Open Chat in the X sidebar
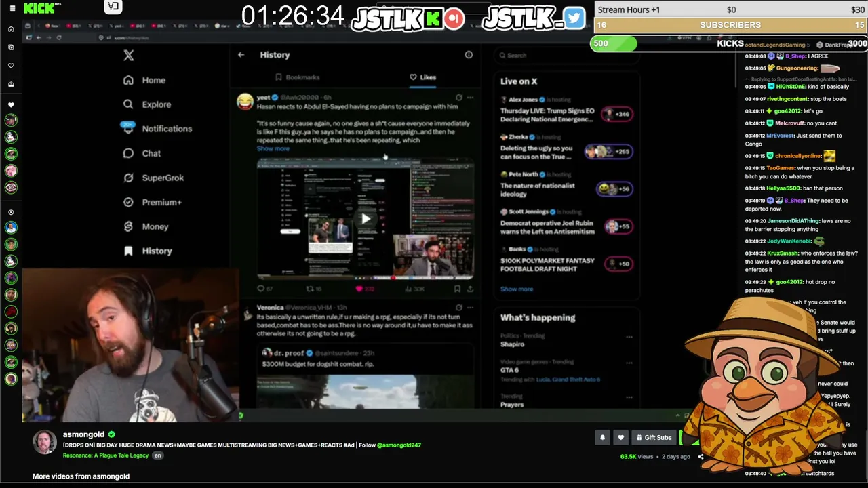This screenshot has height=488, width=868. coord(142,153)
